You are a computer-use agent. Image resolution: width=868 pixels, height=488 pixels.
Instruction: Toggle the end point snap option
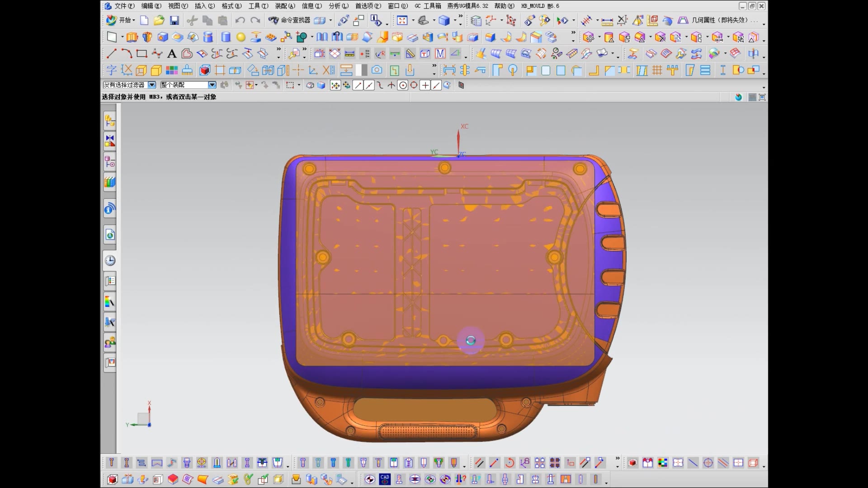pos(358,85)
